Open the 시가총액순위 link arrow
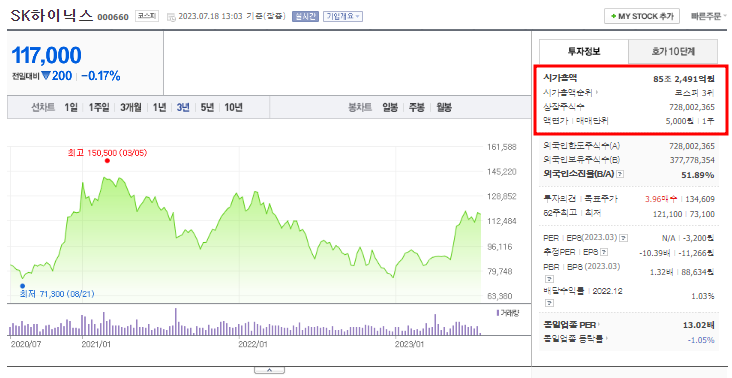This screenshot has width=732, height=378. [597, 92]
